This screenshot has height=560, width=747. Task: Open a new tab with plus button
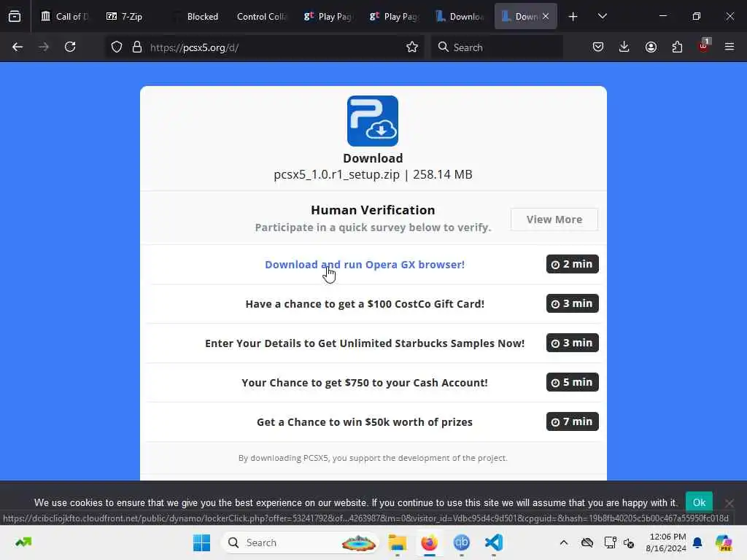point(573,16)
